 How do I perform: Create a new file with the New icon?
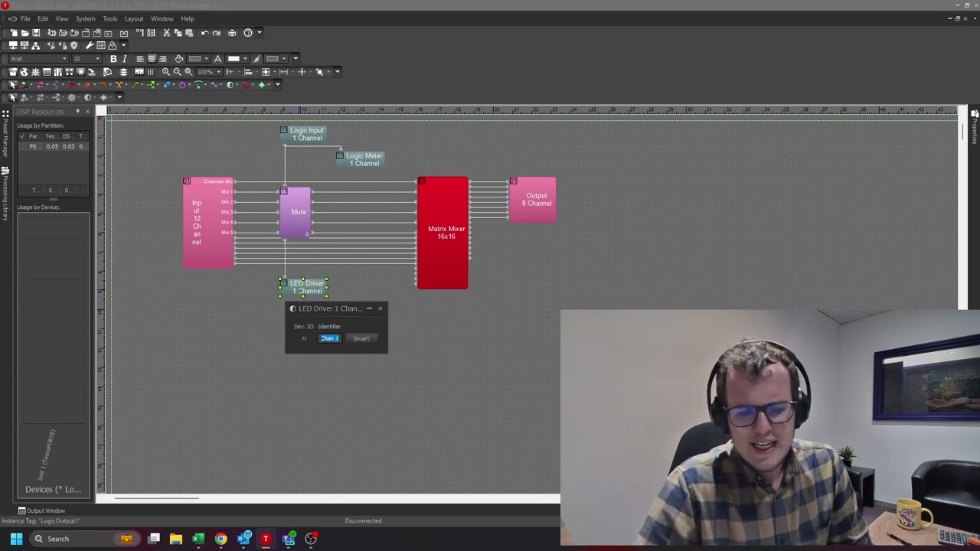tap(14, 33)
